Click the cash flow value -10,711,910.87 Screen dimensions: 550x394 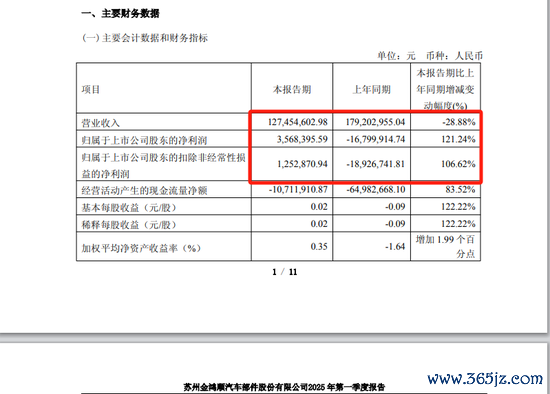coord(298,189)
